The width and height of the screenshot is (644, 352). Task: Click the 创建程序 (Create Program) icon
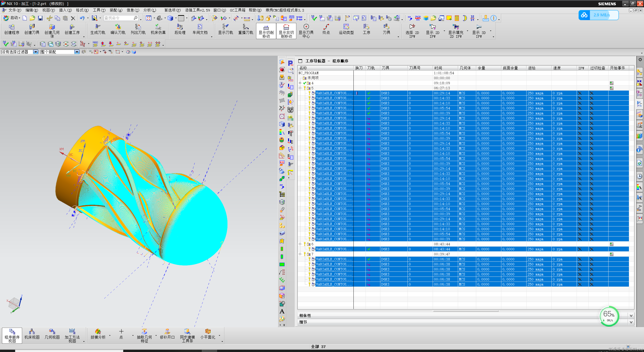12,29
